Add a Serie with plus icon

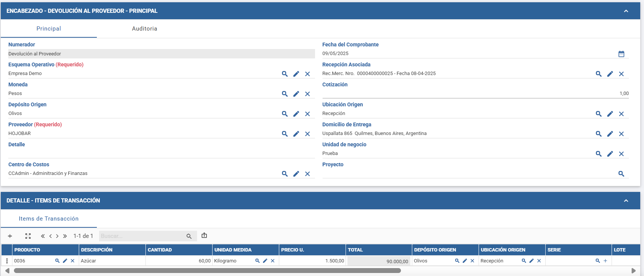[x=606, y=261]
